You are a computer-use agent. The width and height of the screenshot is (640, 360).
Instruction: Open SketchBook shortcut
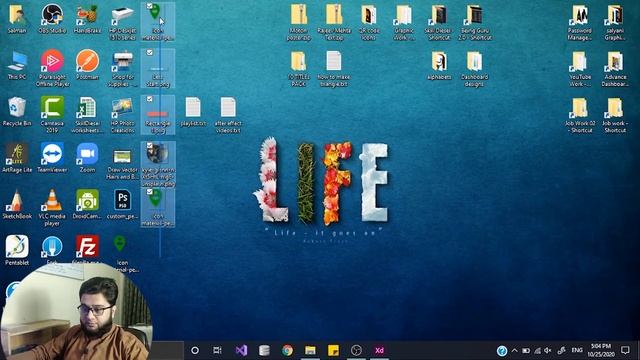17,205
